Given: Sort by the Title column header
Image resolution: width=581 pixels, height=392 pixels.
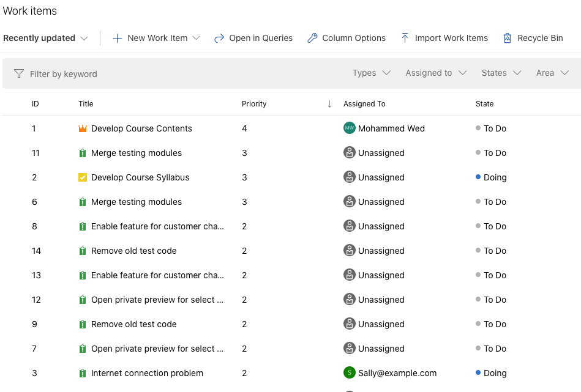Looking at the screenshot, I should [x=86, y=104].
